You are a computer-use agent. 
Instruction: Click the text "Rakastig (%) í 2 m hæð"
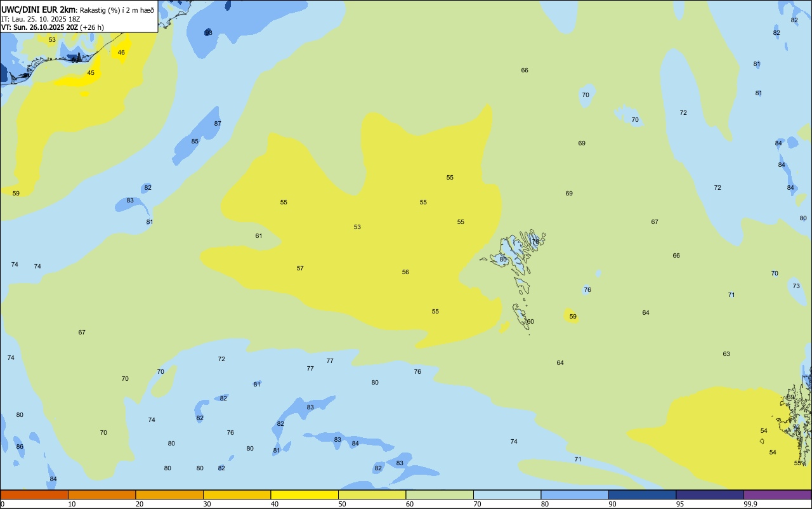[117, 10]
